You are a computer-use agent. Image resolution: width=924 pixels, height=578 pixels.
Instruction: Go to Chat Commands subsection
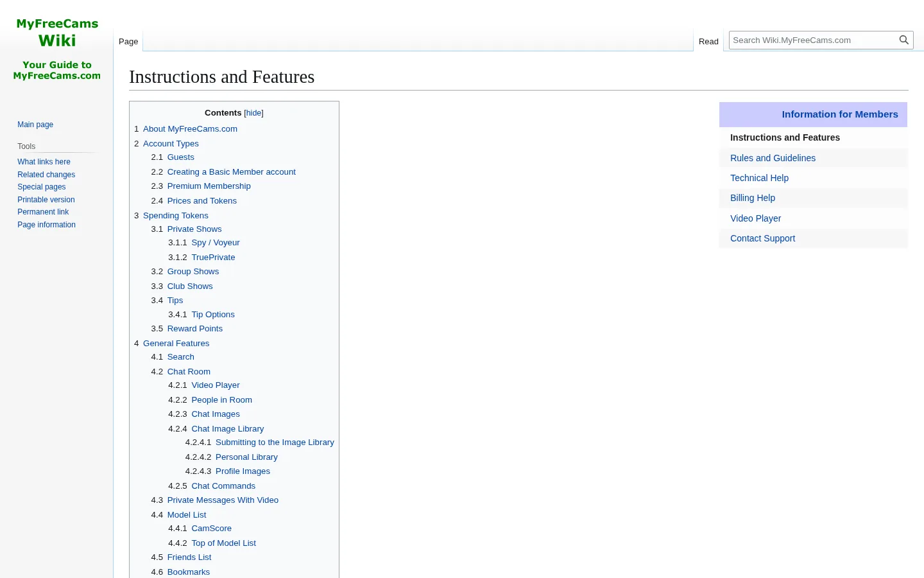pyautogui.click(x=223, y=486)
